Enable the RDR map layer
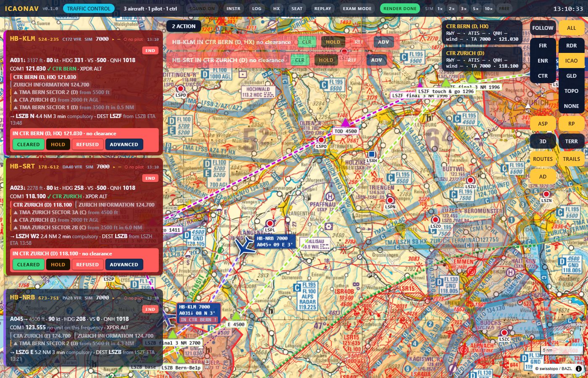 click(571, 46)
